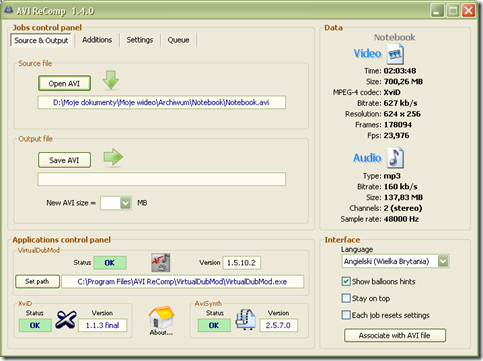Click the Fps value 23,976
Screen dimensions: 483x361
(x=396, y=135)
